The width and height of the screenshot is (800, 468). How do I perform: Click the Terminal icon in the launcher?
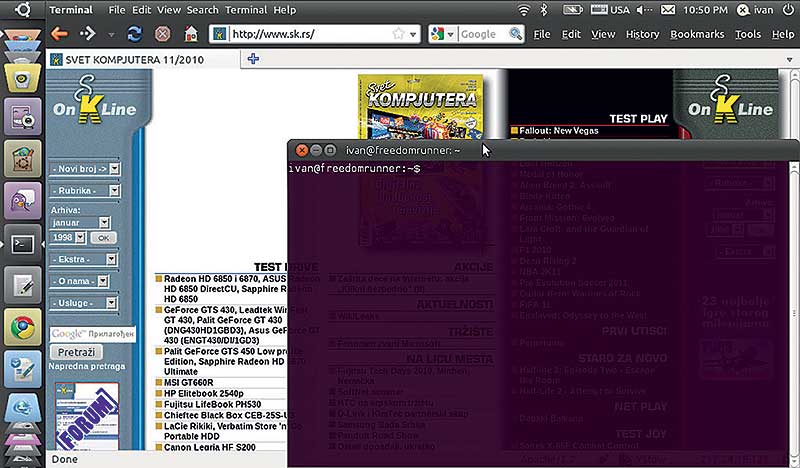[22, 243]
